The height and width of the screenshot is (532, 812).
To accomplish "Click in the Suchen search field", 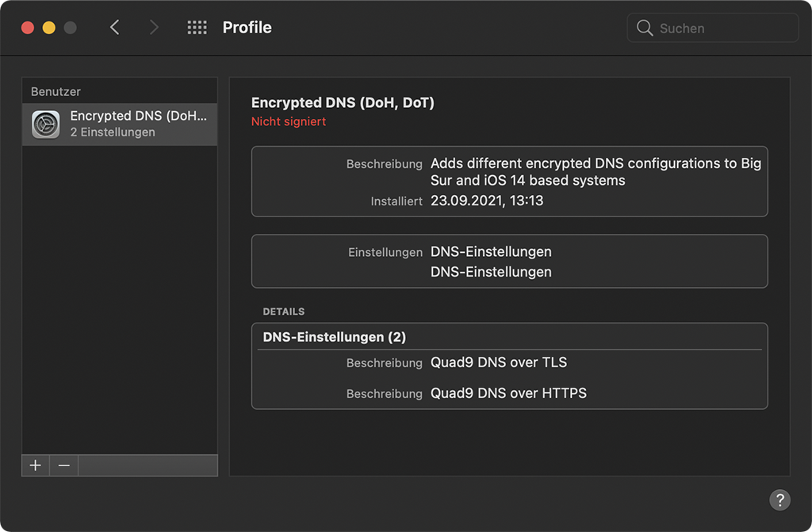I will (x=722, y=28).
